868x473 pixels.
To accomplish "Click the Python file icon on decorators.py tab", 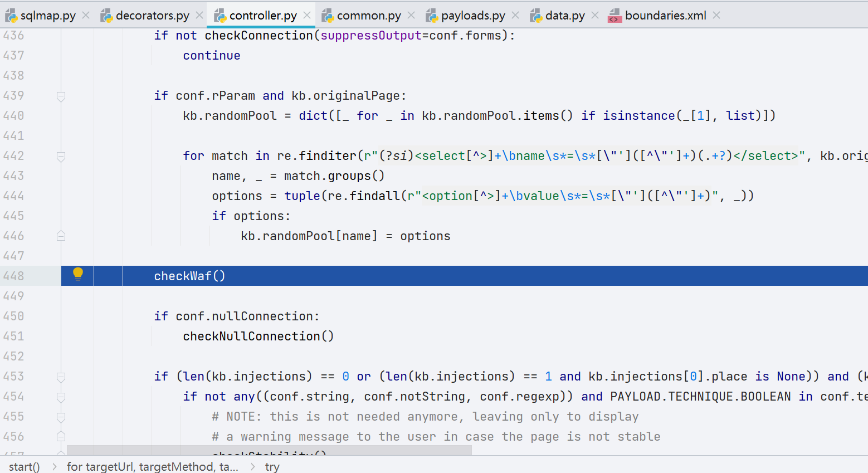I will [106, 16].
